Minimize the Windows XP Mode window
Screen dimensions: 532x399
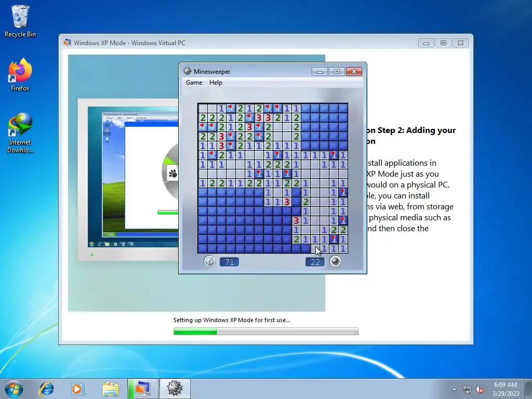tap(426, 43)
